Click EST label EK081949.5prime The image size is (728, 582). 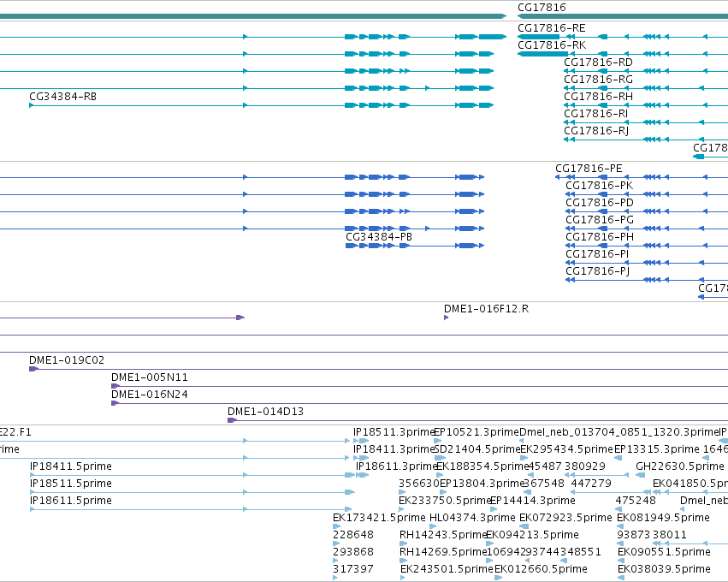(663, 519)
